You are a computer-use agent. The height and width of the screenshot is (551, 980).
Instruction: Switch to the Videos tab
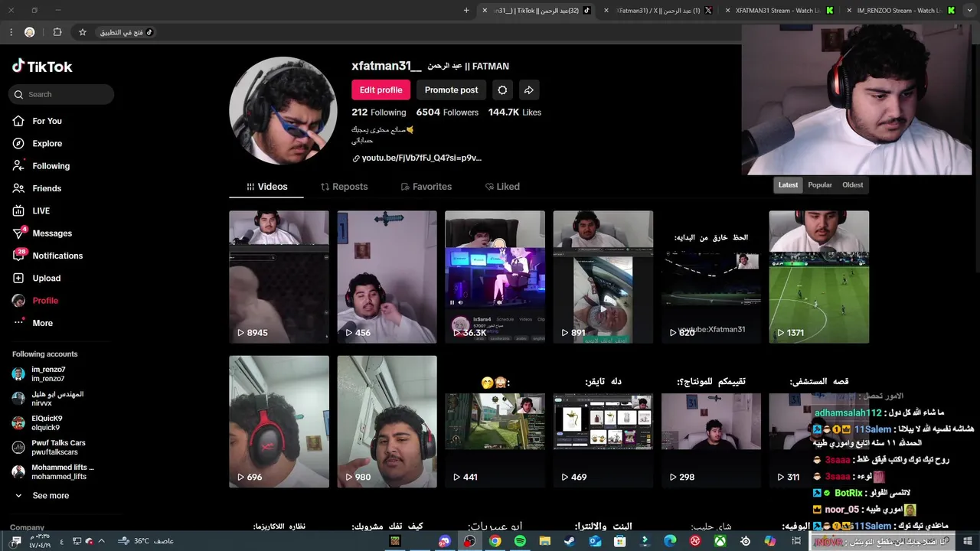266,187
